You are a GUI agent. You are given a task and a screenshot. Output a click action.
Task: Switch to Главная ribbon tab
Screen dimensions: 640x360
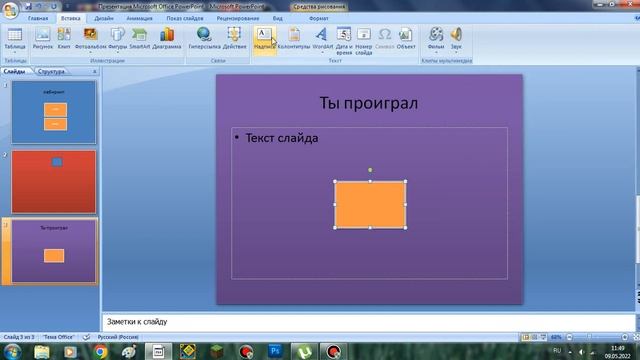[x=38, y=18]
